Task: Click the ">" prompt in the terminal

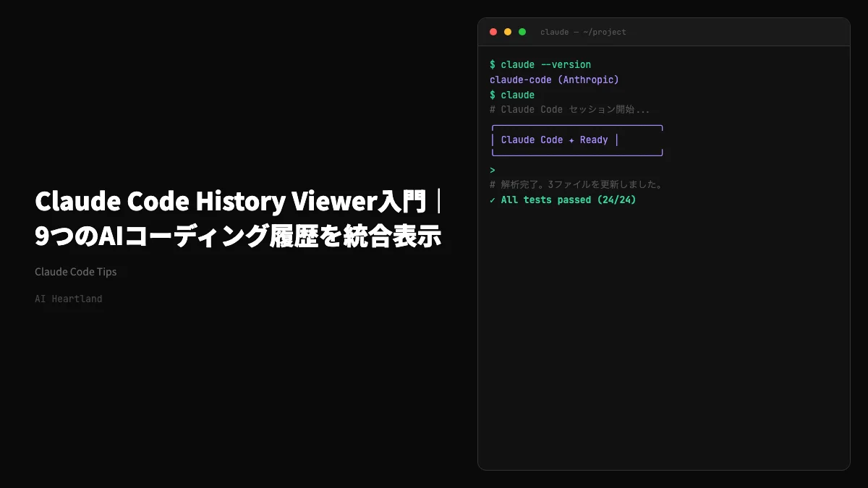Action: (x=493, y=170)
